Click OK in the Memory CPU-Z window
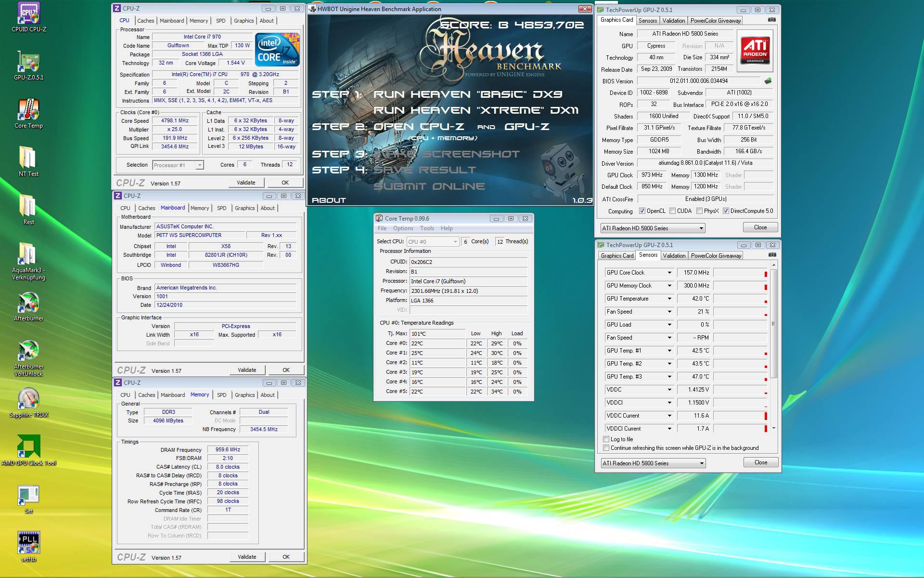The height and width of the screenshot is (578, 924). (286, 557)
